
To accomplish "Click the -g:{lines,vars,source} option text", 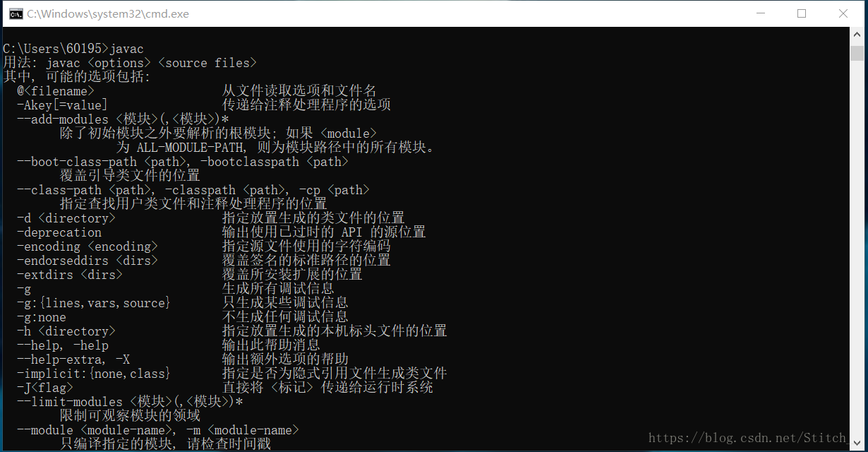I will pyautogui.click(x=94, y=303).
